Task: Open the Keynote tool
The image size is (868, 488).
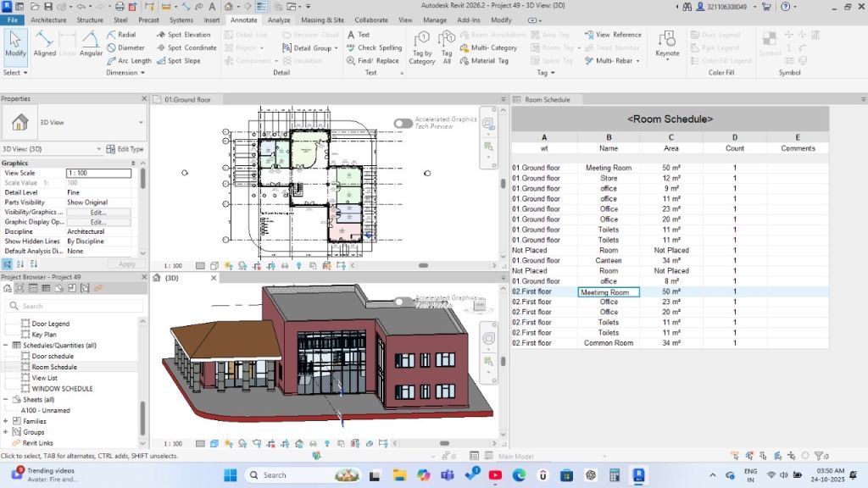Action: coord(667,42)
